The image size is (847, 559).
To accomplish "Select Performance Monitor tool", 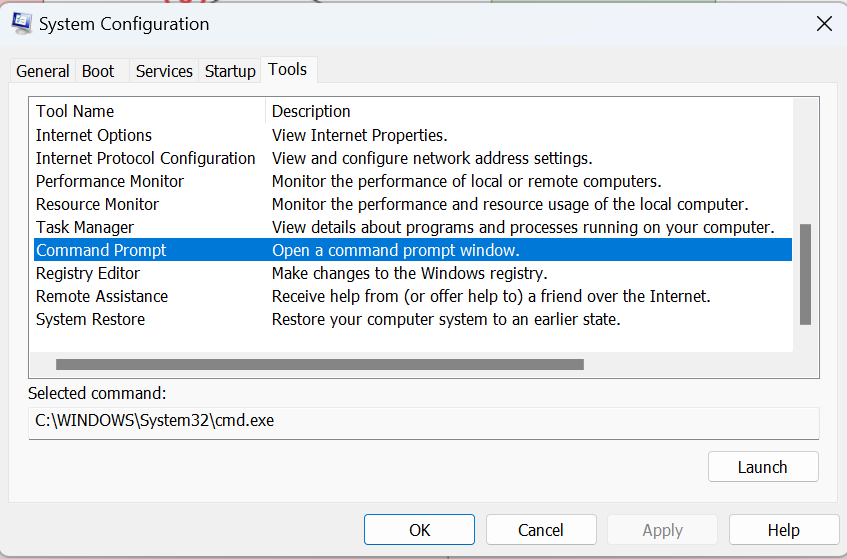I will [110, 181].
